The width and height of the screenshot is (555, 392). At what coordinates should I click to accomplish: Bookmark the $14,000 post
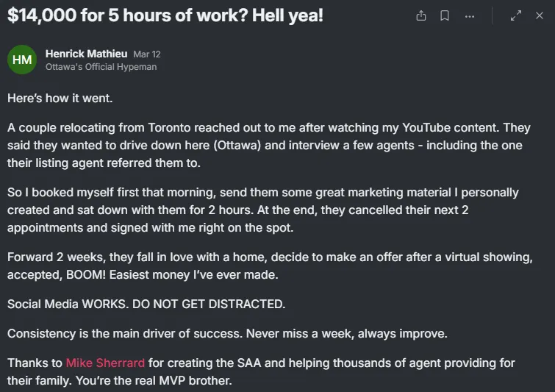[445, 15]
